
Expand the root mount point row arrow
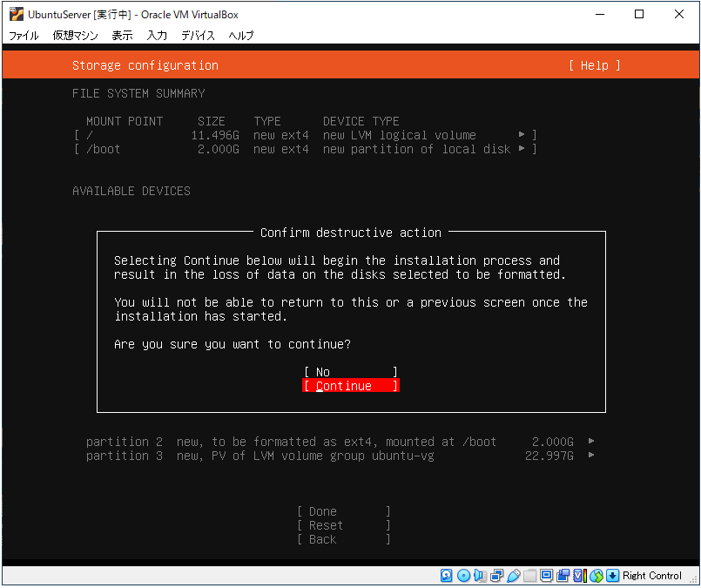(x=522, y=135)
